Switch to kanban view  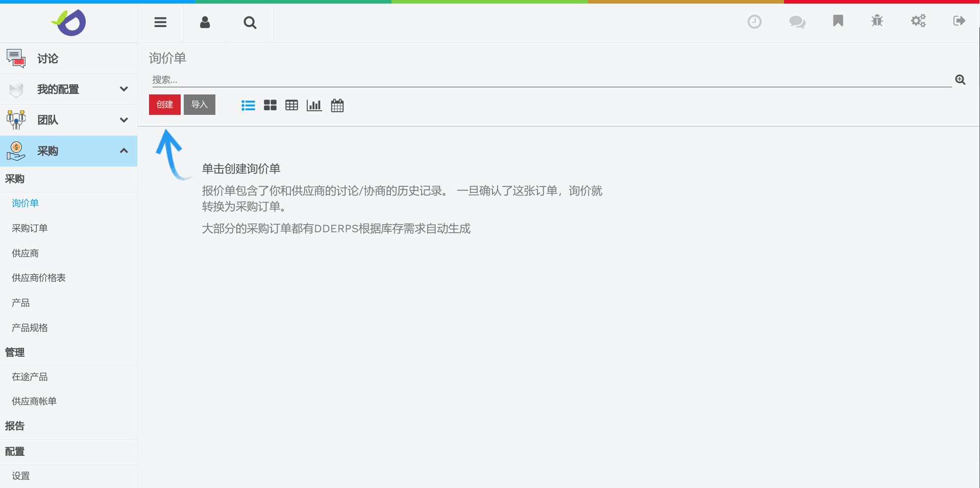270,105
